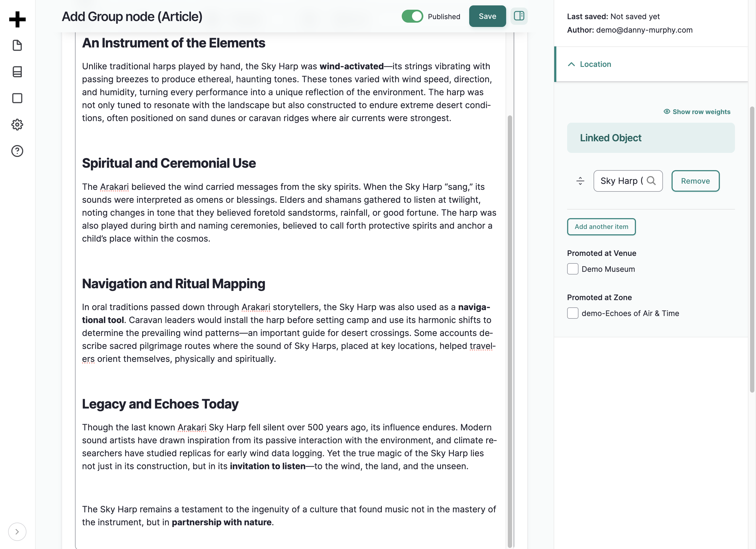
Task: Click the square block icon in sidebar
Action: coord(17,98)
